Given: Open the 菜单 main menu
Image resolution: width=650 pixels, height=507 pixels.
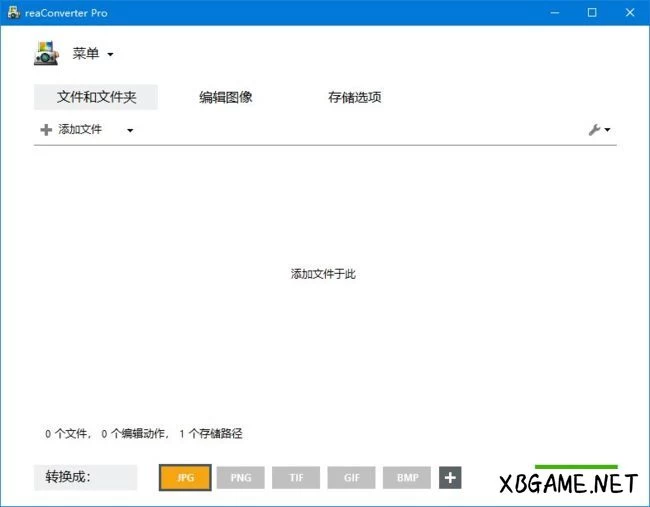Looking at the screenshot, I should [x=86, y=54].
